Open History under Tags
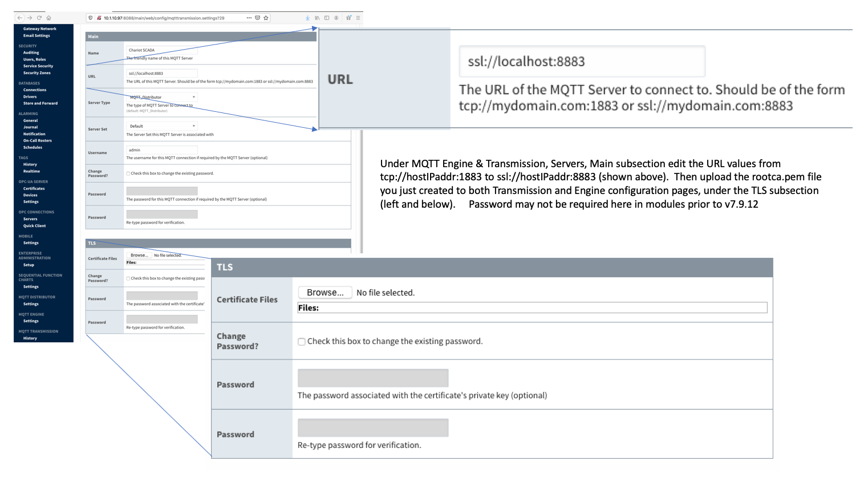This screenshot has width=868, height=477. coord(30,164)
